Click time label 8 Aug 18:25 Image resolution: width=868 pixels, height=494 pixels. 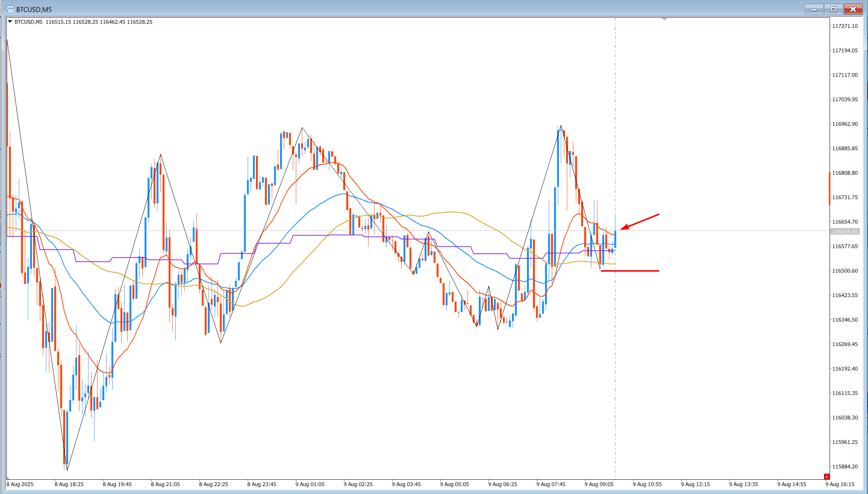point(69,484)
